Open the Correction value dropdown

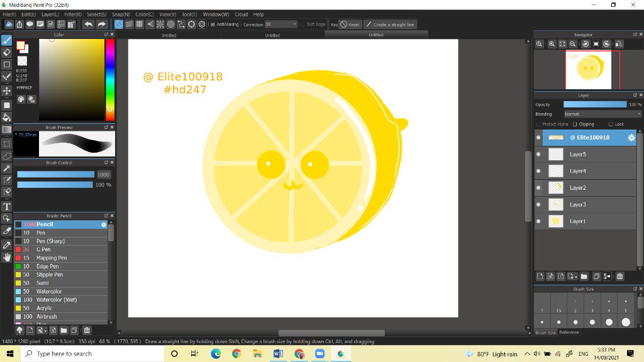click(281, 25)
